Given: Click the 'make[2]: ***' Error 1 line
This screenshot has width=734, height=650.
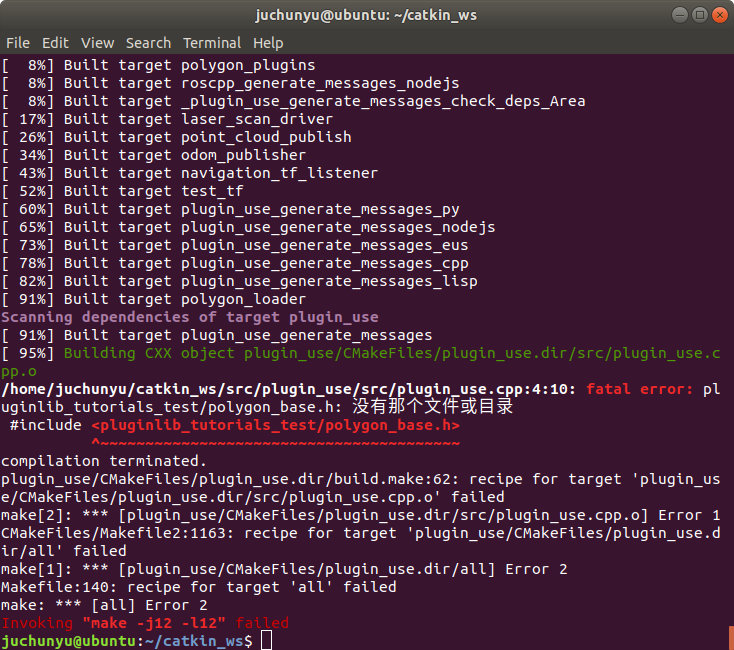Looking at the screenshot, I should click(360, 515).
